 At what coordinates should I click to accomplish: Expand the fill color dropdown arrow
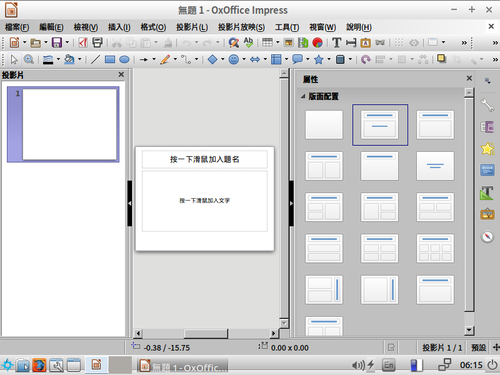pos(80,60)
